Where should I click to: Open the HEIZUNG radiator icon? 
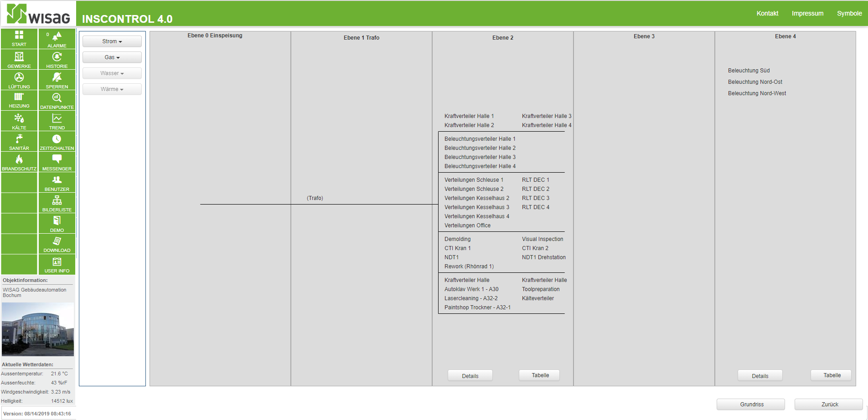click(x=19, y=97)
